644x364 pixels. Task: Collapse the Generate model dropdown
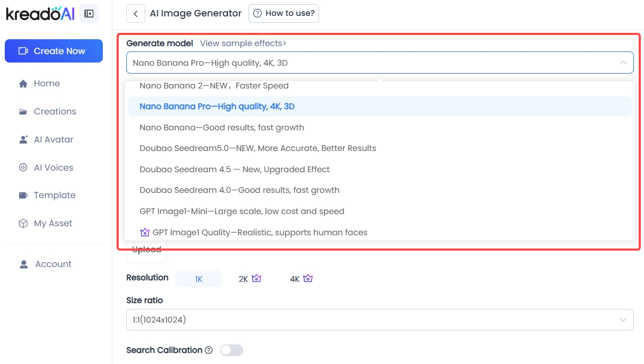[622, 63]
